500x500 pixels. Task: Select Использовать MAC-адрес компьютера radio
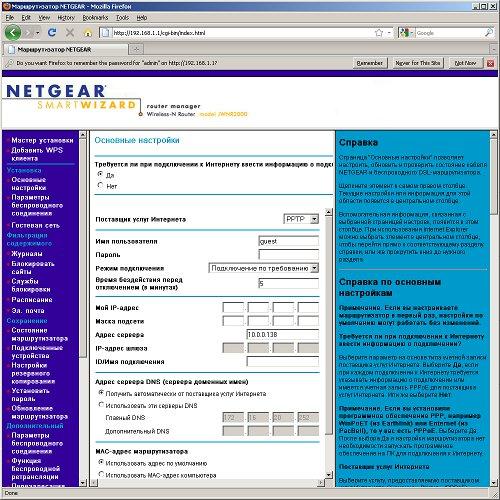[101, 474]
